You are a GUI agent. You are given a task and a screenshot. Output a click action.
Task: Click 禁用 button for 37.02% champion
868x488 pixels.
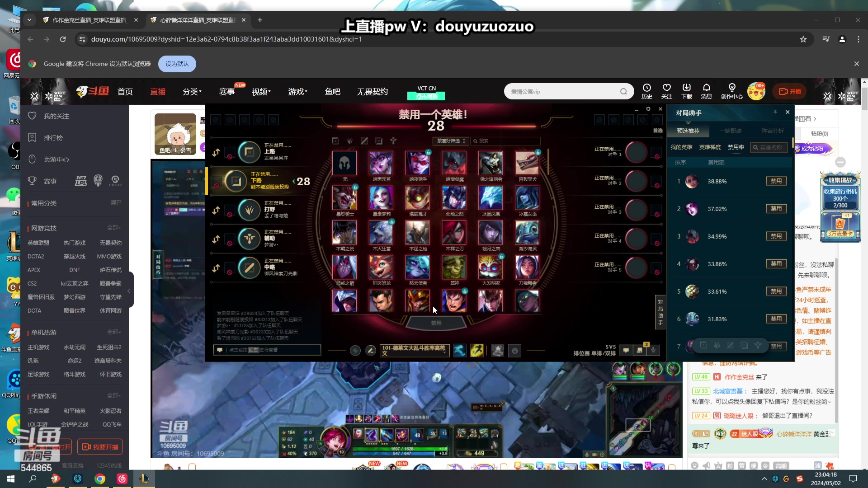click(x=776, y=209)
